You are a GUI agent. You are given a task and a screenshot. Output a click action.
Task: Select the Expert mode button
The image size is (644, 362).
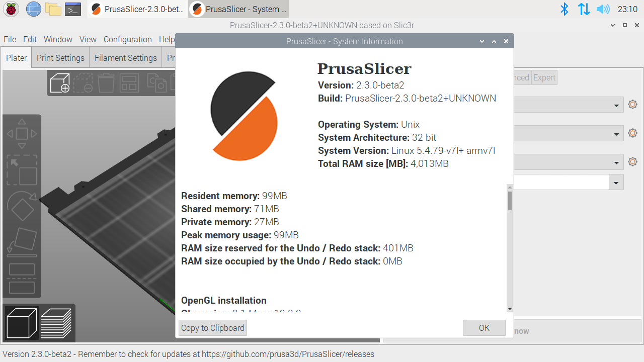coord(544,77)
